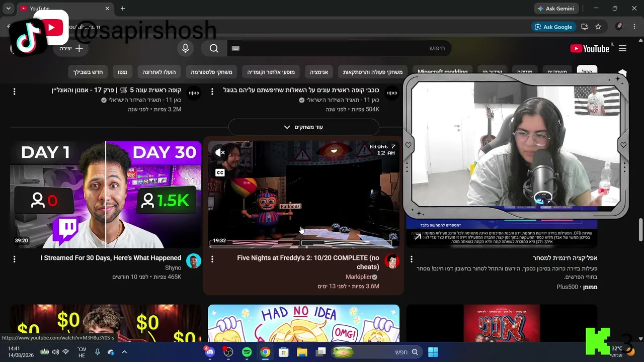This screenshot has height=362, width=644.
Task: Open the 'I Streamed For 30 Days' video title
Action: point(111,258)
